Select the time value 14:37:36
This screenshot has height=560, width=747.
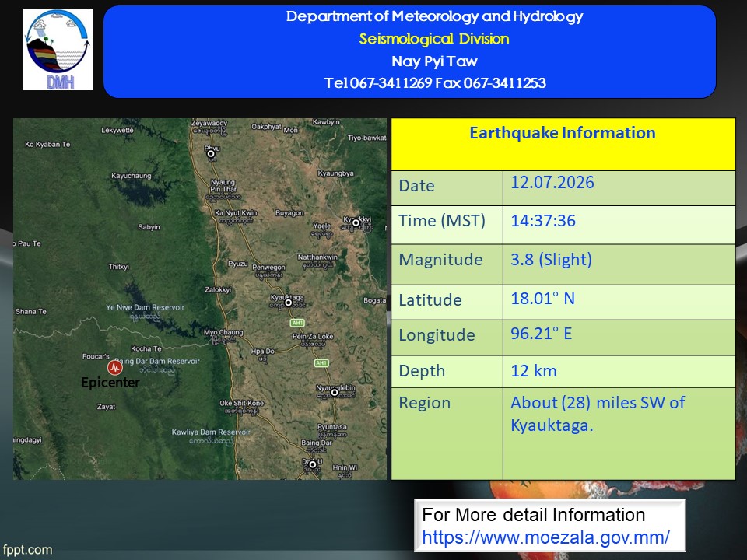tap(543, 220)
